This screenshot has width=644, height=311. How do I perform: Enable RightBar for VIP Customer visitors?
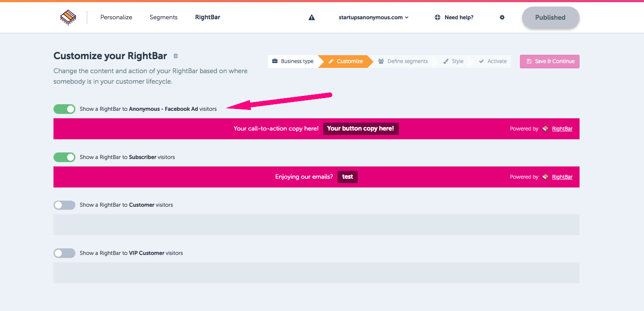(x=64, y=253)
